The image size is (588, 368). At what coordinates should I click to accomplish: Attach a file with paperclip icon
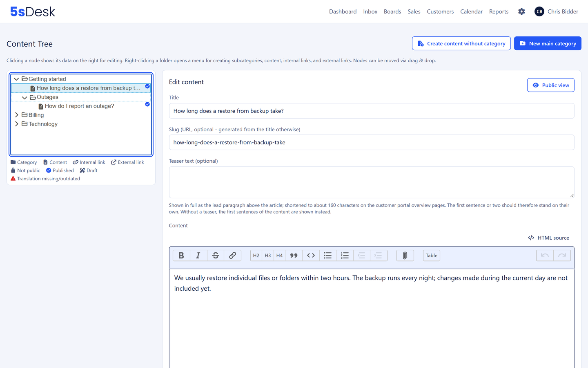point(405,256)
